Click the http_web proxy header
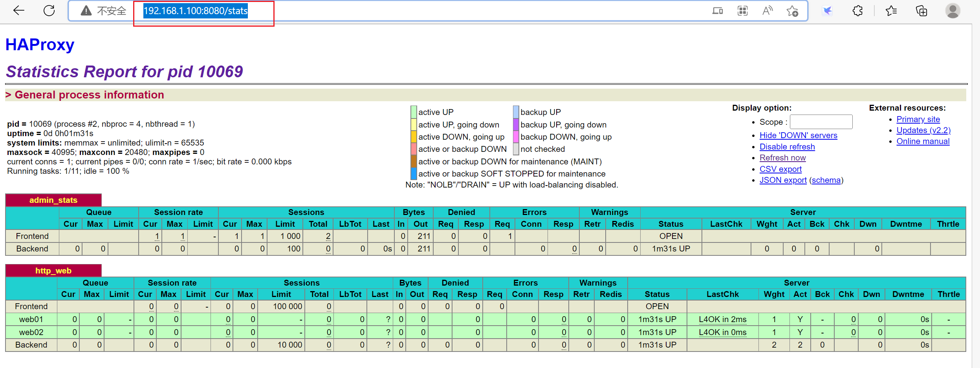980x368 pixels. (53, 271)
